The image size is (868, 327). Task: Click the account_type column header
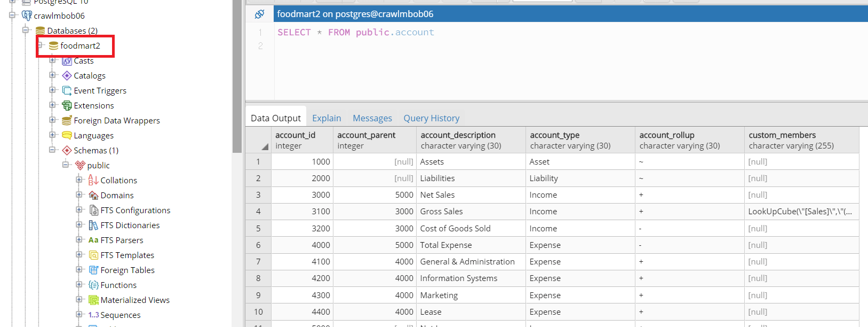point(580,140)
